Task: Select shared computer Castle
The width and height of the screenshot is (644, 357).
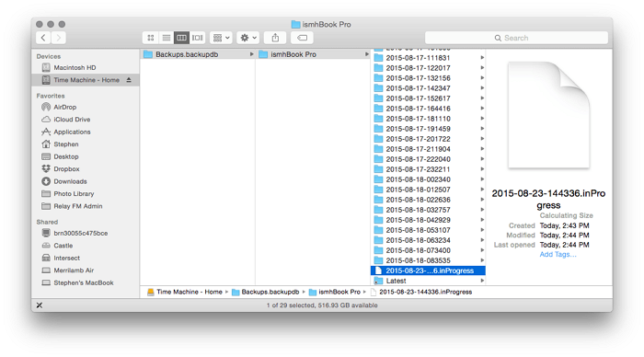Action: click(x=86, y=246)
